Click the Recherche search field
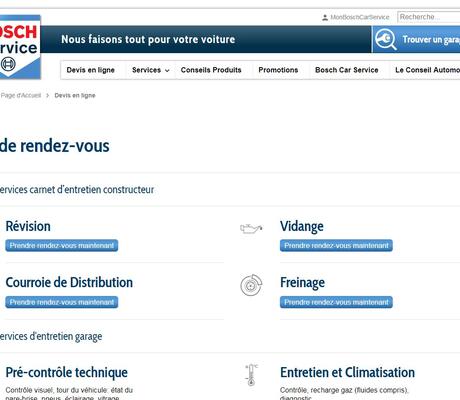Screen dimensions: 460x400 point(429,17)
